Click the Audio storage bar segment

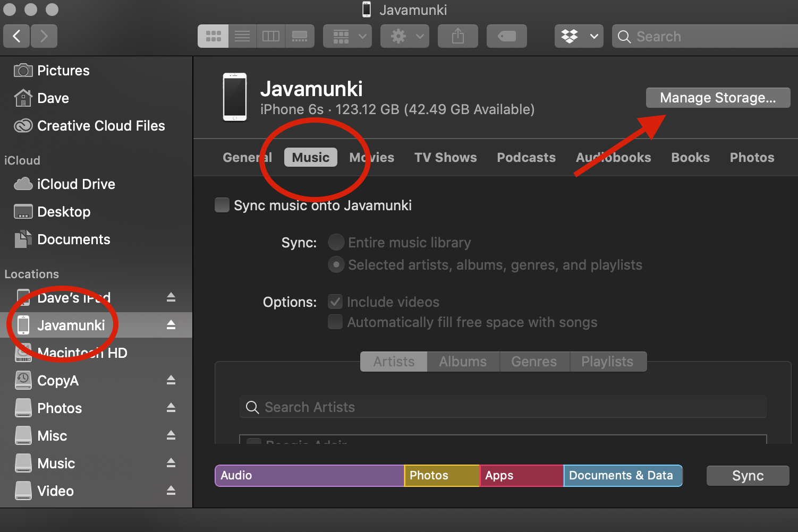point(310,476)
